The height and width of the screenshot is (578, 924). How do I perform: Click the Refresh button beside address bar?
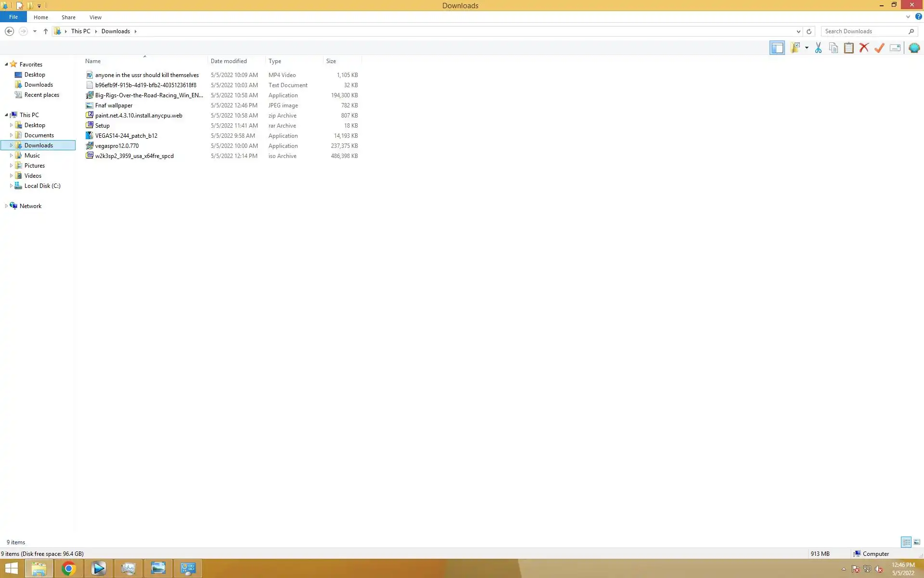point(809,31)
